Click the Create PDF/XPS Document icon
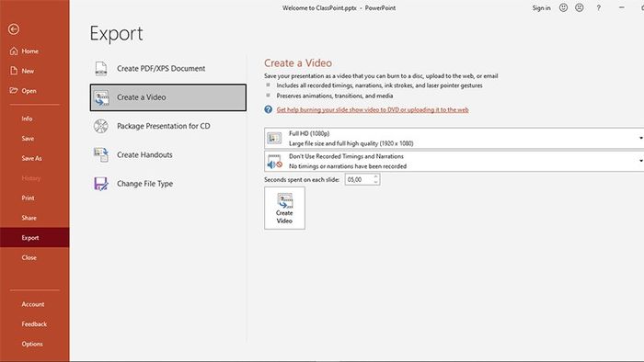644x362 pixels. click(x=101, y=69)
